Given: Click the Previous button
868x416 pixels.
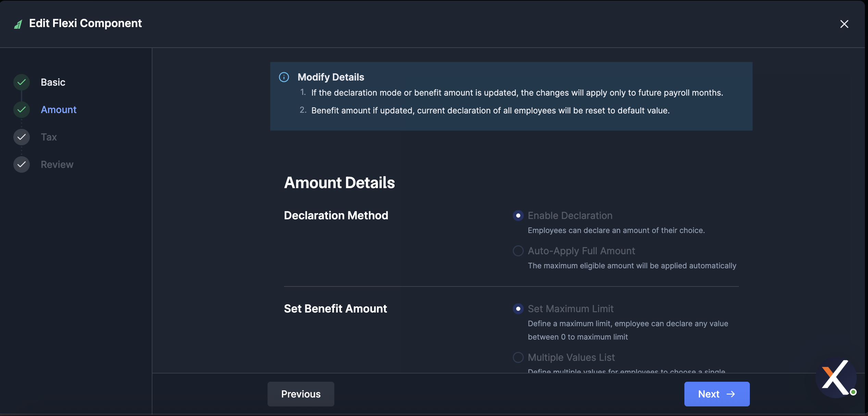Looking at the screenshot, I should [301, 394].
